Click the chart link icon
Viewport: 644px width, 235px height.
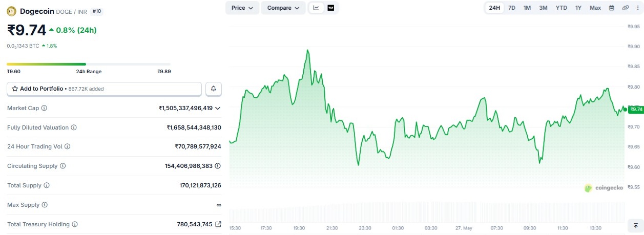tap(626, 8)
